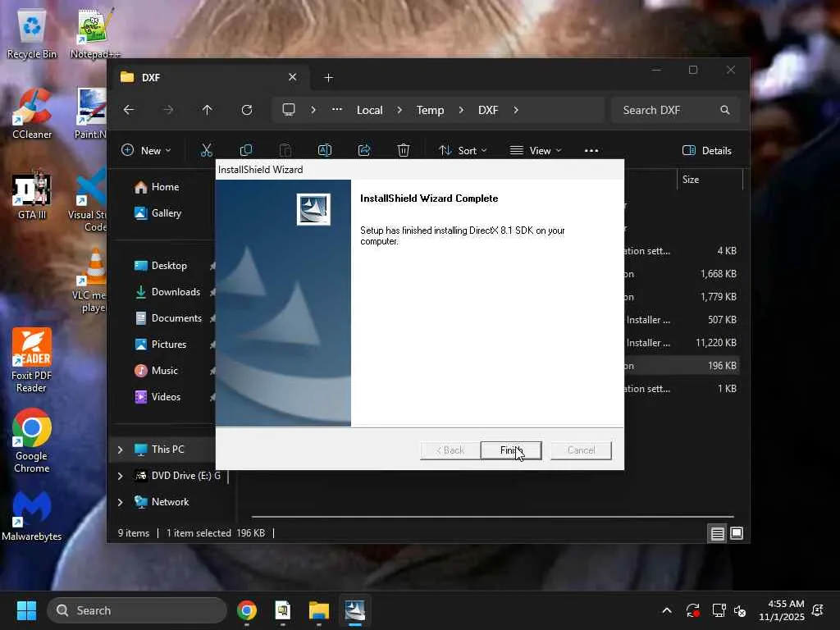Click the Cut scissors icon
Image resolution: width=840 pixels, height=630 pixels.
click(206, 151)
